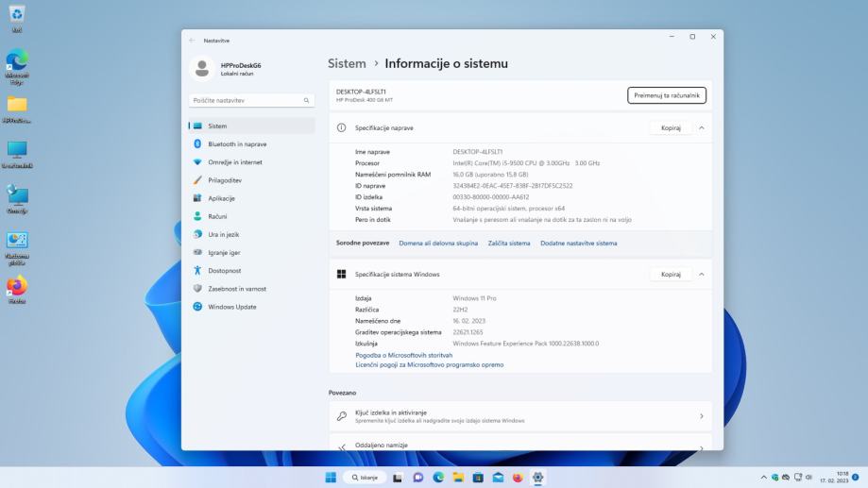Image resolution: width=868 pixels, height=488 pixels.
Task: Click the Windows 11 Pro edition value
Action: point(474,298)
